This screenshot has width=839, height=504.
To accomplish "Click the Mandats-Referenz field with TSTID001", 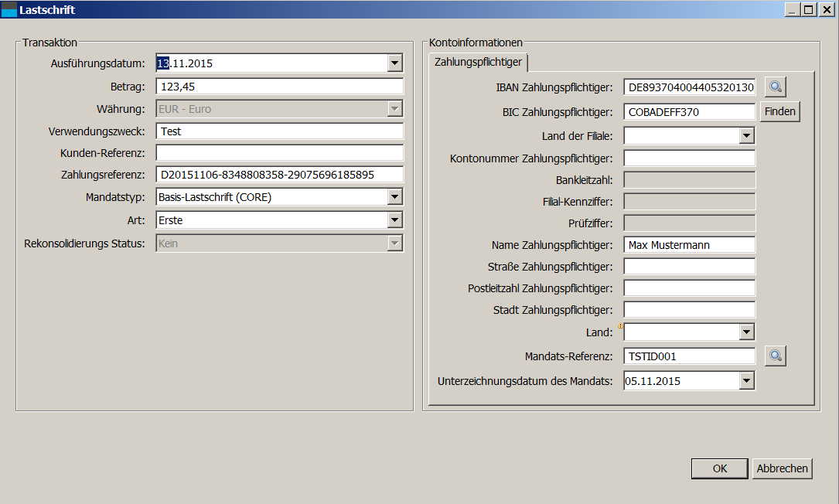I will [689, 356].
